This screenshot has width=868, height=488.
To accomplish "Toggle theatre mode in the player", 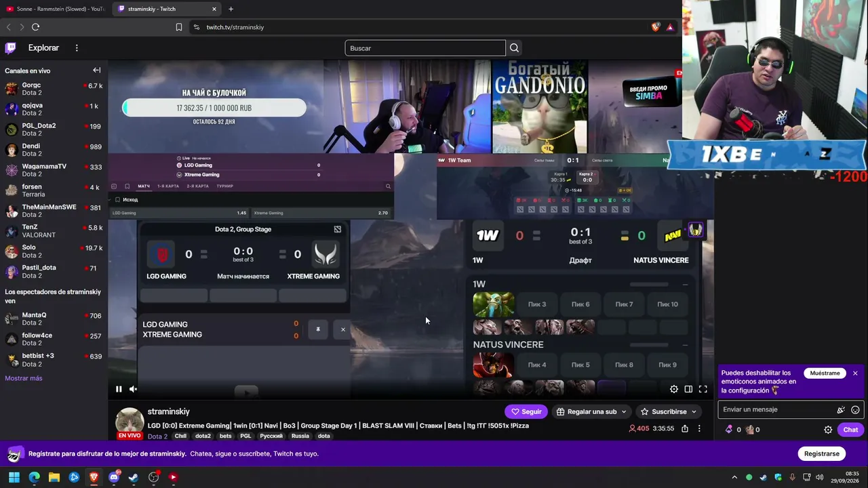I will (688, 389).
